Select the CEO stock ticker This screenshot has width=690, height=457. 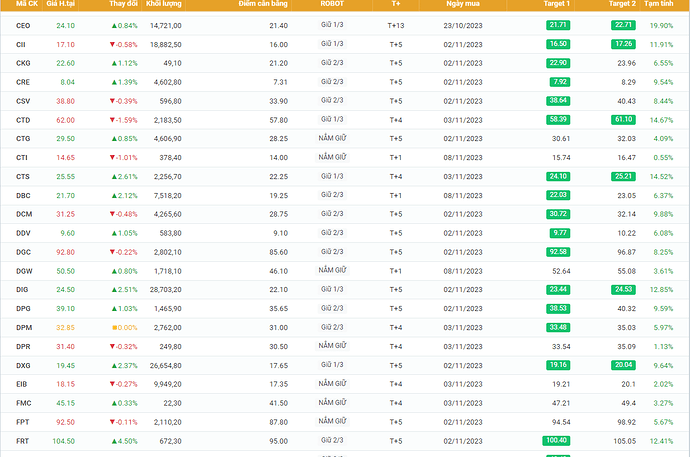23,26
